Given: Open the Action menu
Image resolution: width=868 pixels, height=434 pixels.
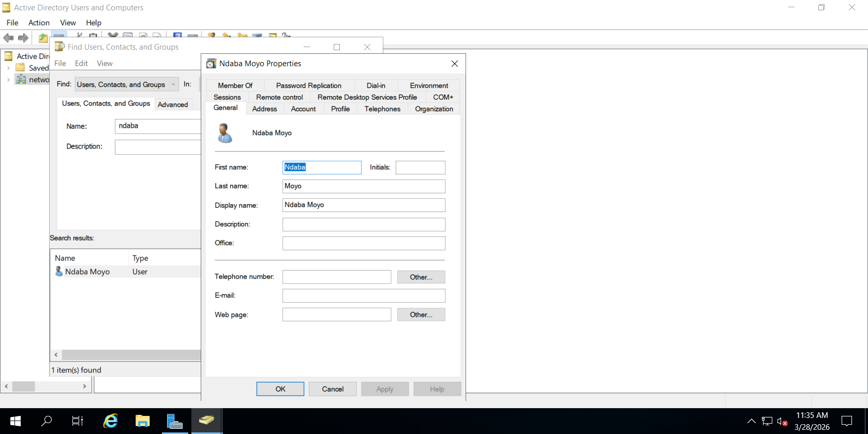Looking at the screenshot, I should pos(39,23).
